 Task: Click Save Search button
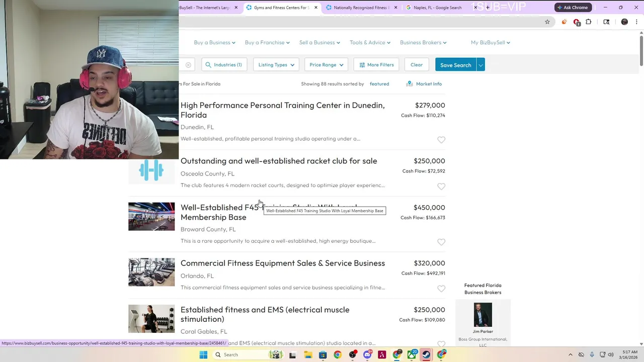456,65
